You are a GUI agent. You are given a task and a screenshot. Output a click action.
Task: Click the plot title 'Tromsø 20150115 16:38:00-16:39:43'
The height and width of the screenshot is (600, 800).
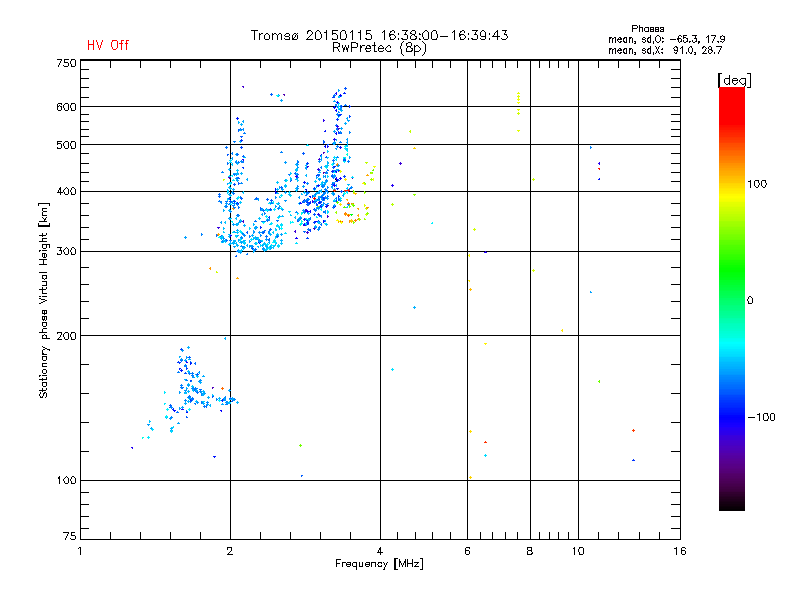[379, 35]
